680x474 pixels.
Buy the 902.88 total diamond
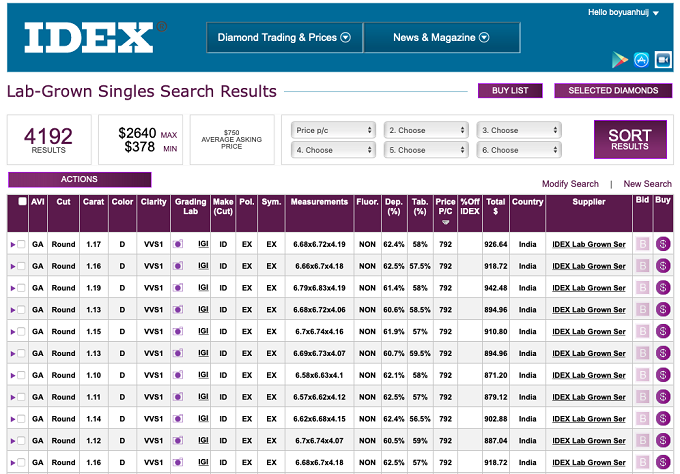[663, 418]
